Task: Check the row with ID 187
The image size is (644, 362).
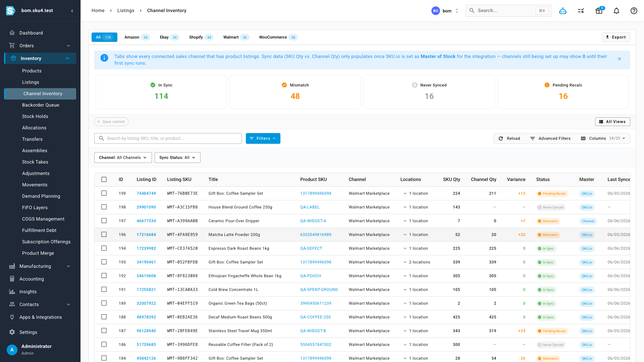Action: click(x=104, y=331)
